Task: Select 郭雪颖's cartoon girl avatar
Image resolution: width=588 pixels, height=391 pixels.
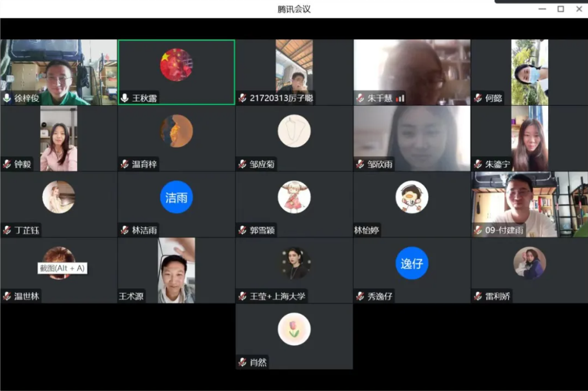Action: click(294, 197)
